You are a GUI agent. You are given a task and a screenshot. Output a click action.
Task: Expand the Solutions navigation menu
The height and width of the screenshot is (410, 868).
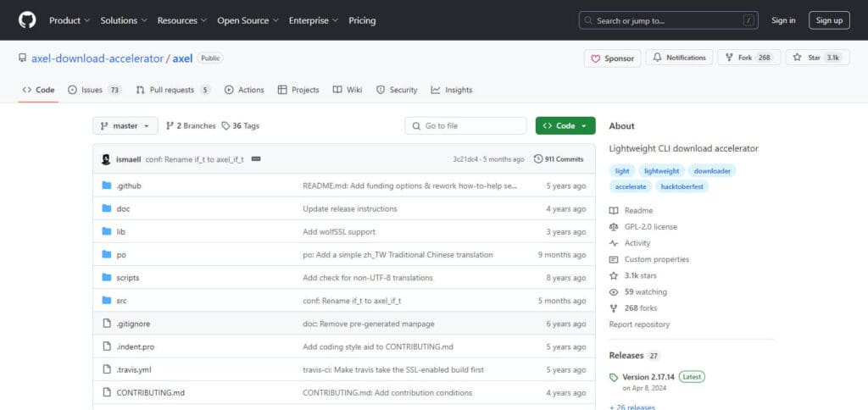(124, 20)
